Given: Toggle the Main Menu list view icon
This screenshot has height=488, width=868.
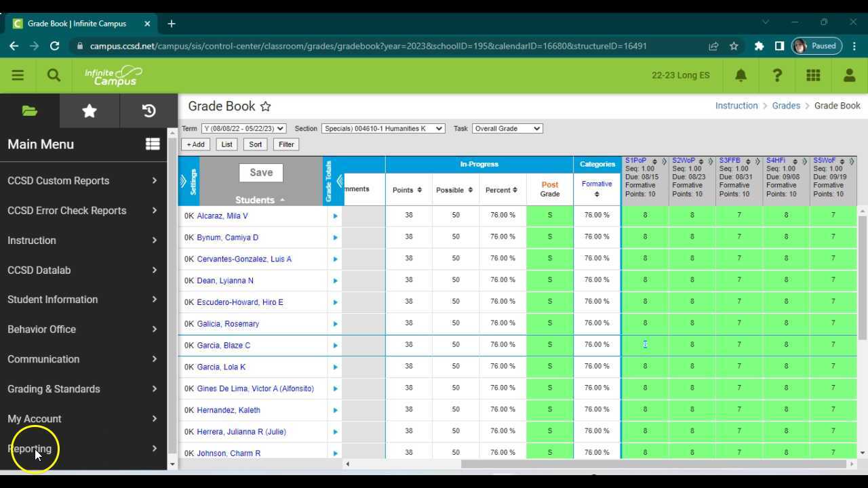Looking at the screenshot, I should coord(153,144).
